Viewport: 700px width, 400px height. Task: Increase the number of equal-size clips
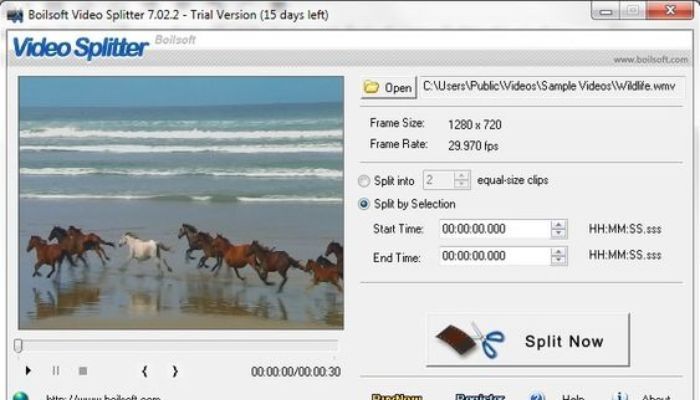tap(462, 176)
